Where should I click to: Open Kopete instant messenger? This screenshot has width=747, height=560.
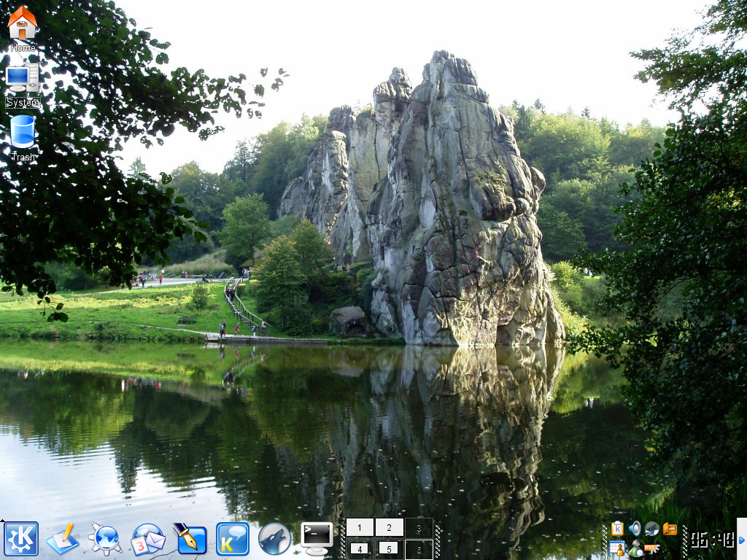click(x=232, y=538)
